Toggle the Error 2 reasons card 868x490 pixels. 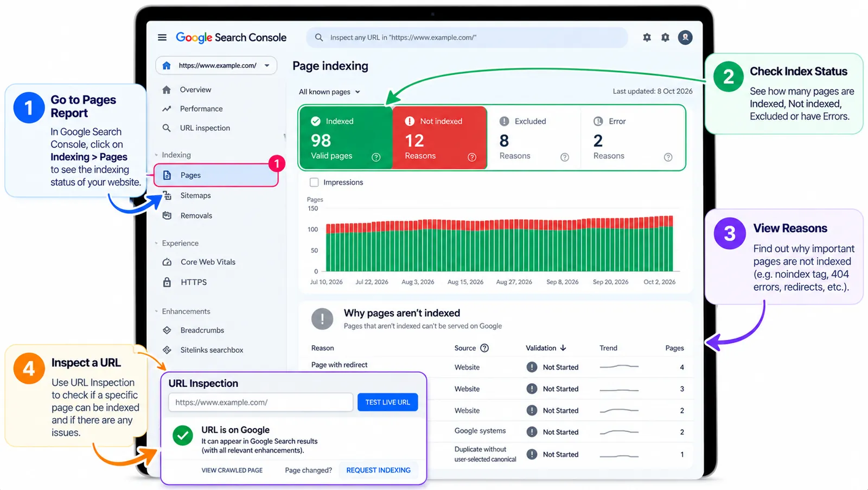[x=633, y=138]
